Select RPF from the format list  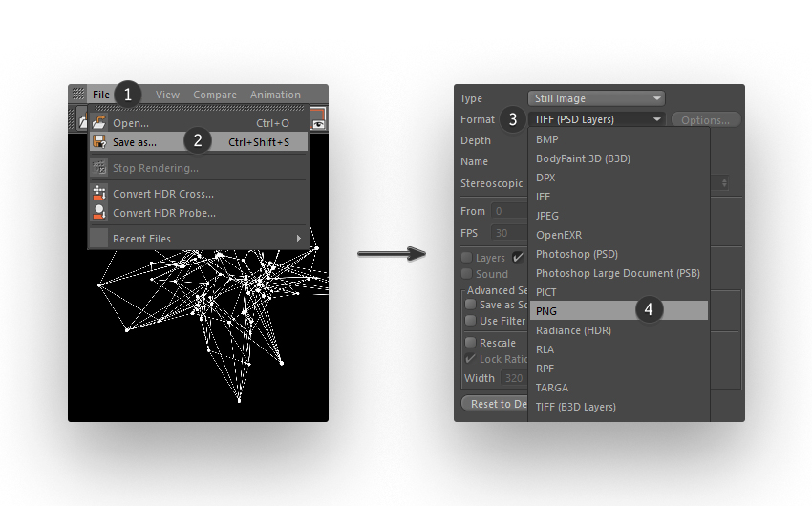click(x=619, y=369)
